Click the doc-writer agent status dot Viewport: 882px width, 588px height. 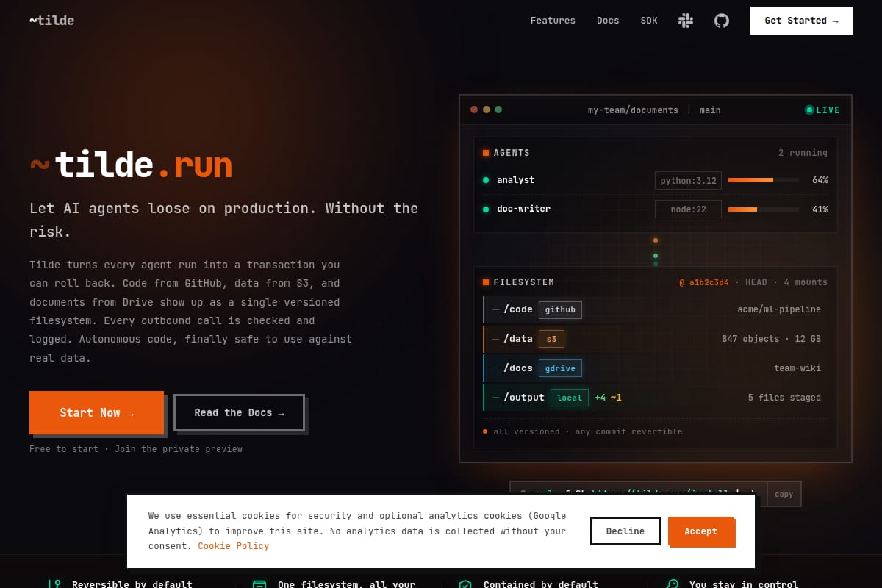(486, 209)
